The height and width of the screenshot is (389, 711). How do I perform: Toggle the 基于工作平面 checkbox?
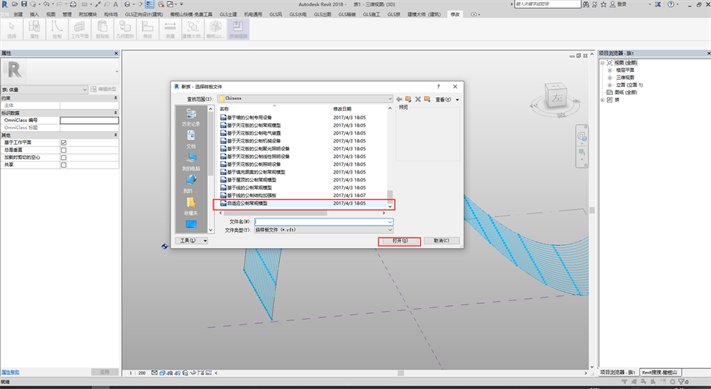coord(63,142)
